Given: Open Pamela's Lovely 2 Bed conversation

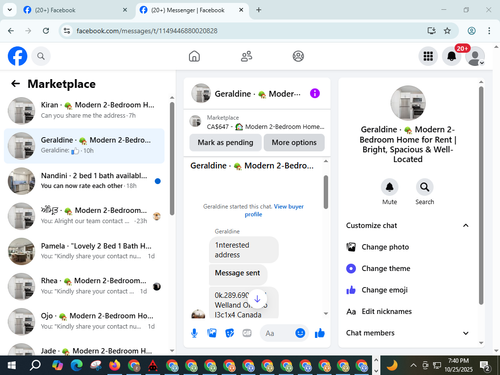Looking at the screenshot, I should 84,251.
